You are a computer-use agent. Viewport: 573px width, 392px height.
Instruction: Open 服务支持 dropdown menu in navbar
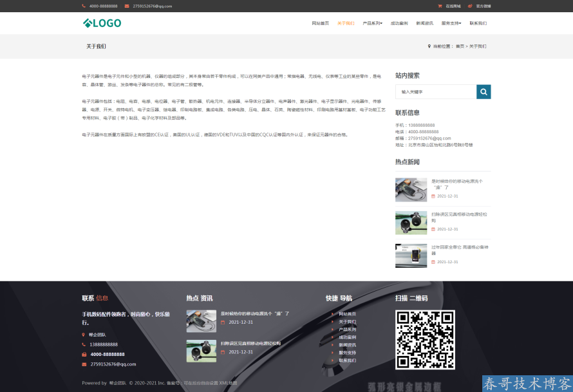pyautogui.click(x=451, y=23)
